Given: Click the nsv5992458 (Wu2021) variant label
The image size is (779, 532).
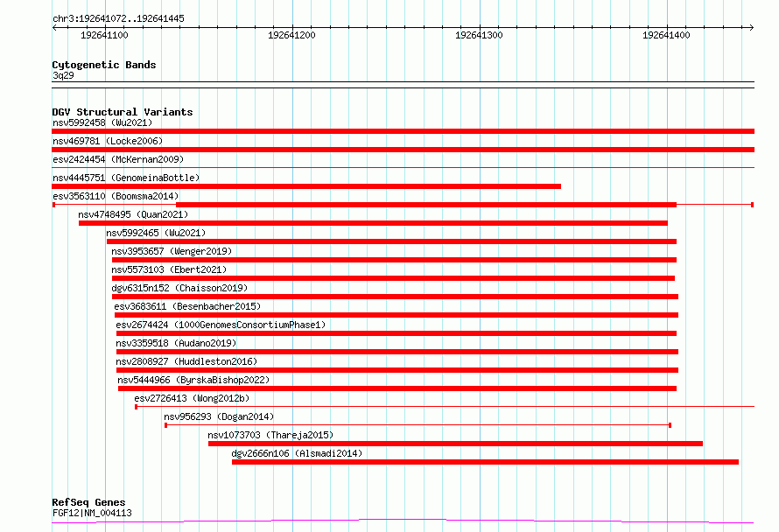Looking at the screenshot, I should (102, 122).
